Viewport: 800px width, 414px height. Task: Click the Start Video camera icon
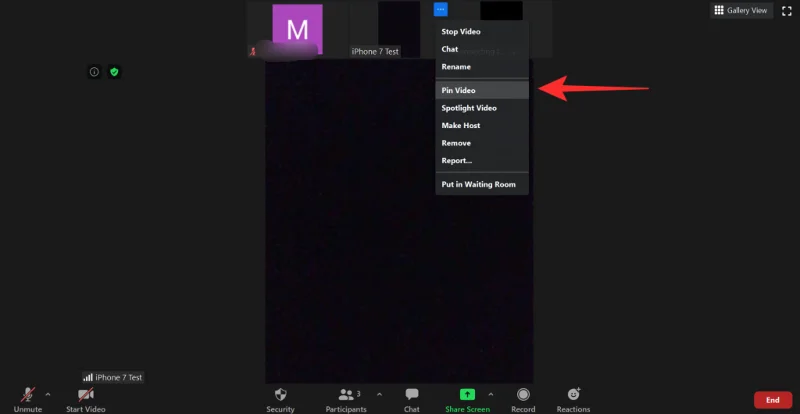pyautogui.click(x=85, y=395)
